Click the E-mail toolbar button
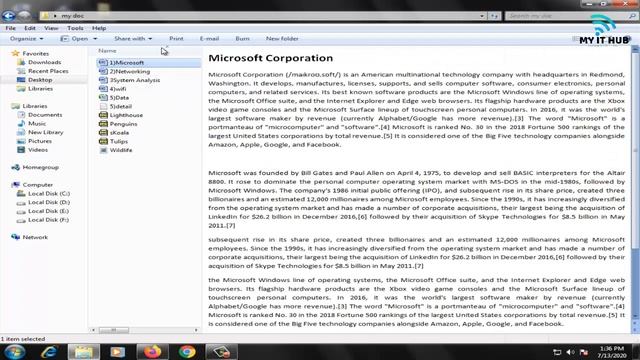 coord(209,39)
